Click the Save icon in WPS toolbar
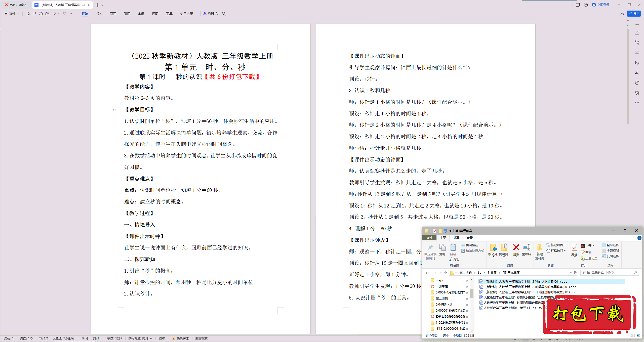The width and height of the screenshot is (644, 342). click(28, 14)
